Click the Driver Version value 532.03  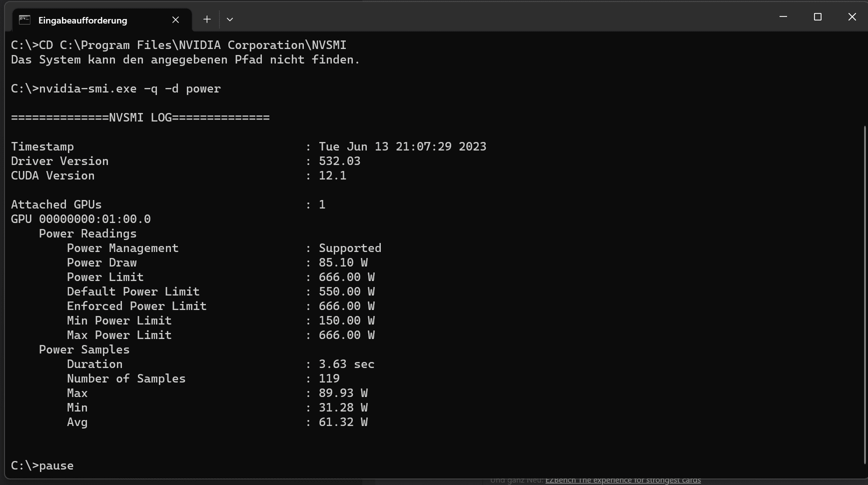339,161
